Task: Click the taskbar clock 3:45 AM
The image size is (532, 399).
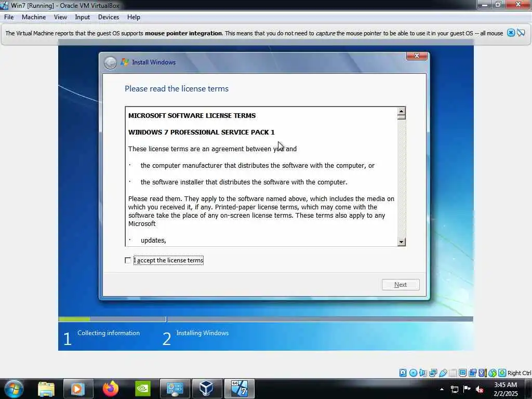Action: pyautogui.click(x=506, y=385)
